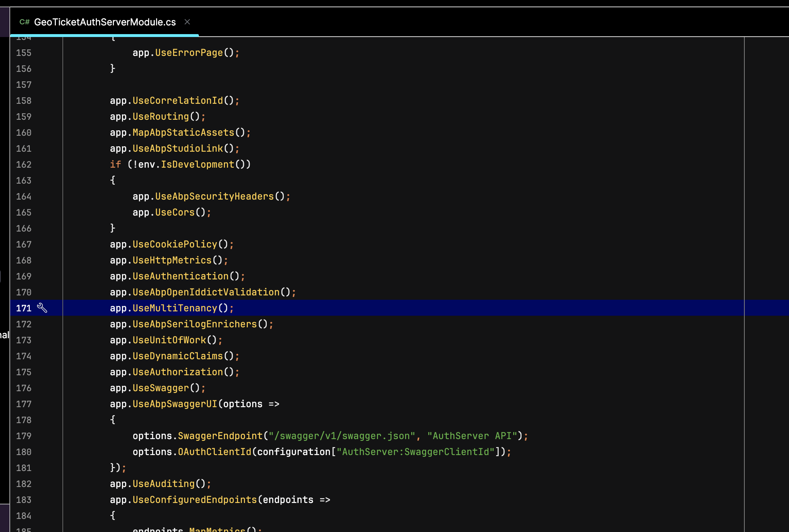Click UseAbpStudioLink on line 161
Image resolution: width=789 pixels, height=532 pixels.
coord(177,148)
